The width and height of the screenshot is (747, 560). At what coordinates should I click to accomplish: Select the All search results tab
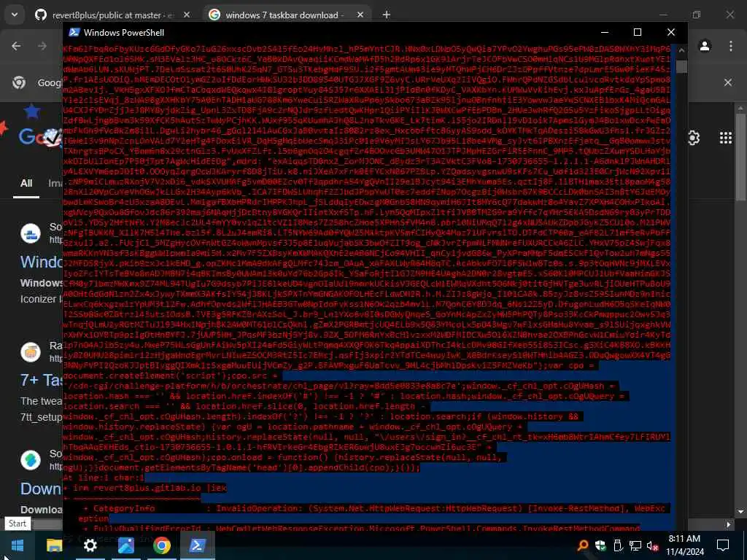tap(26, 183)
